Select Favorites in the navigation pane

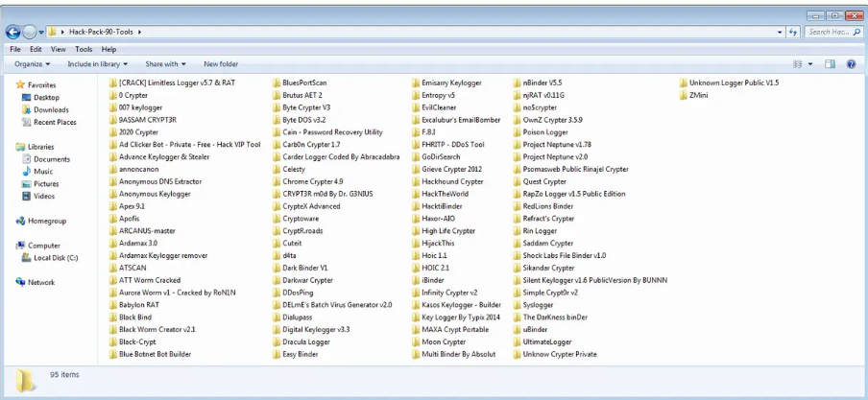click(36, 85)
